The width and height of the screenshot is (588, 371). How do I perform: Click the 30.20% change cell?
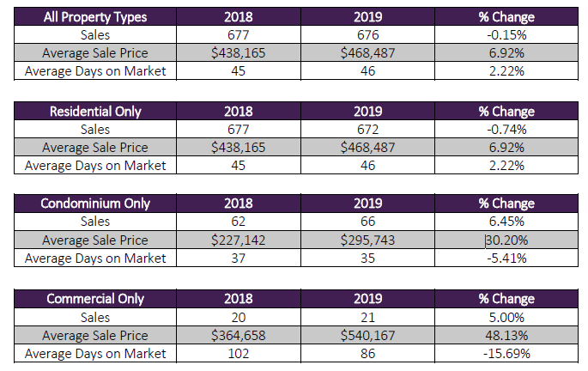click(506, 240)
